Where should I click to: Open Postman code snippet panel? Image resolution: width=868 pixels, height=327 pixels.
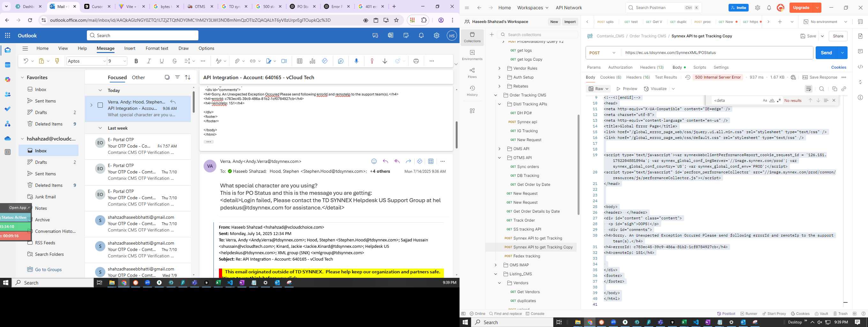tap(860, 67)
